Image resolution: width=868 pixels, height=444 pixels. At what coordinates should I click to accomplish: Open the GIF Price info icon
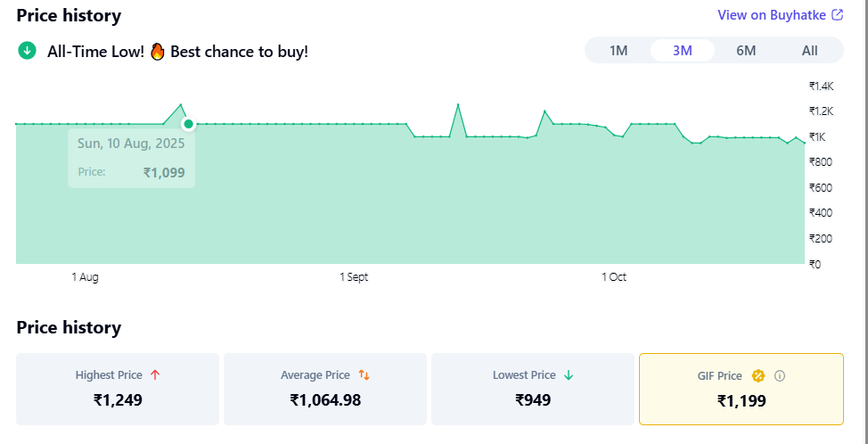point(780,376)
